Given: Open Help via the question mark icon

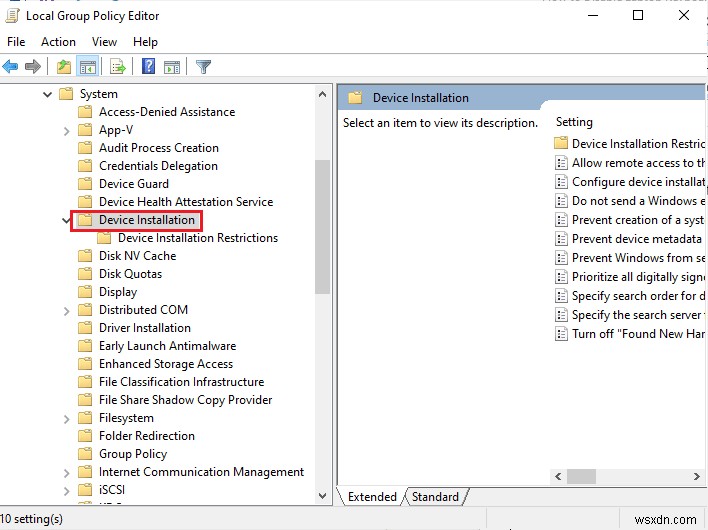Looking at the screenshot, I should click(149, 67).
